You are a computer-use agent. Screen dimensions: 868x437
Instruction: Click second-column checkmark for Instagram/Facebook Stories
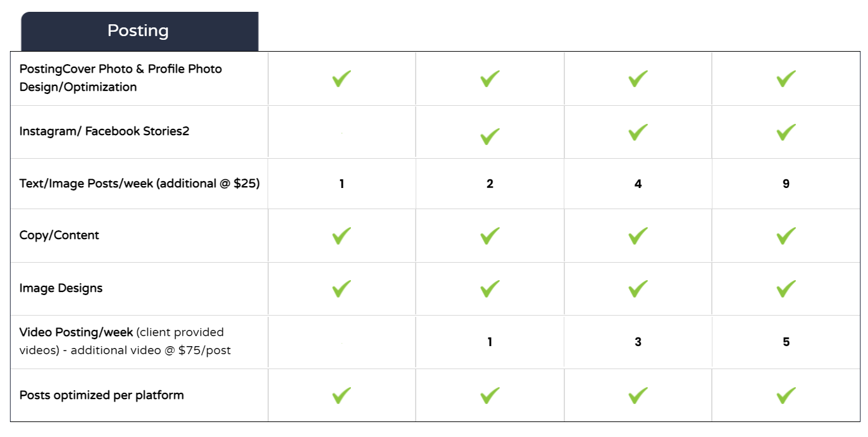[x=490, y=136]
